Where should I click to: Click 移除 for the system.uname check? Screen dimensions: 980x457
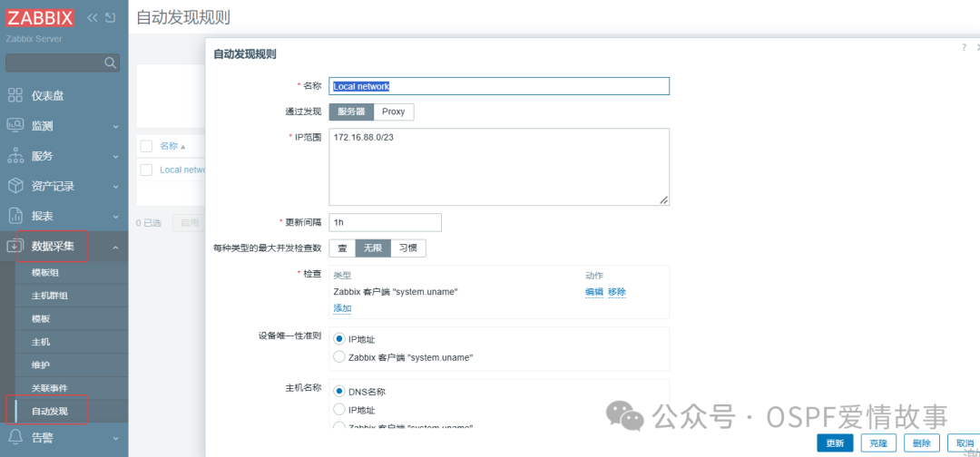[617, 292]
